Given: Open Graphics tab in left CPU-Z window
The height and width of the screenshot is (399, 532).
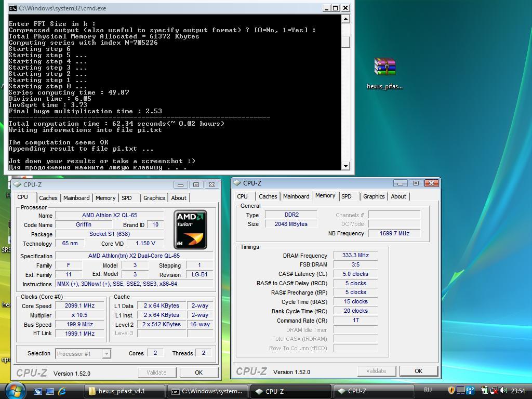Looking at the screenshot, I should (x=154, y=198).
